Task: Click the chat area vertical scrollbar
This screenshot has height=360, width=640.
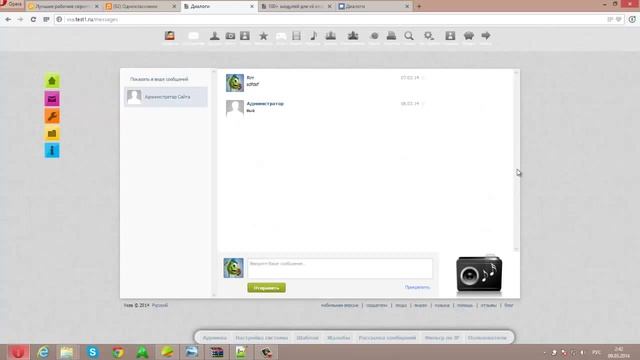Action: 516,160
